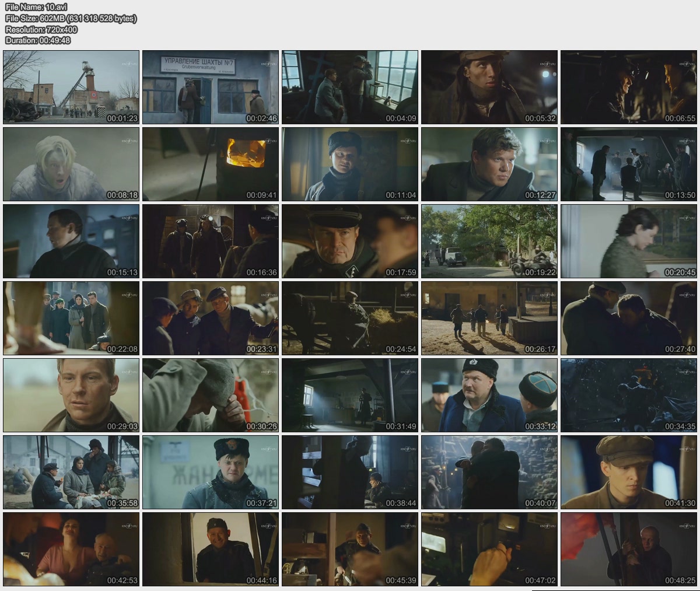Open the crowd scene frame at 00:22:08
The width and height of the screenshot is (700, 591).
71,318
